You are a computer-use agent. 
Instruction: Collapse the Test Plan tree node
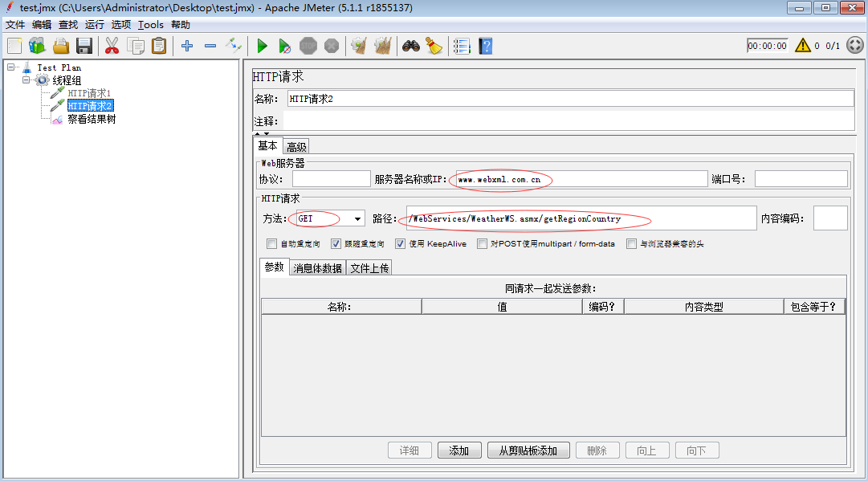(10, 67)
